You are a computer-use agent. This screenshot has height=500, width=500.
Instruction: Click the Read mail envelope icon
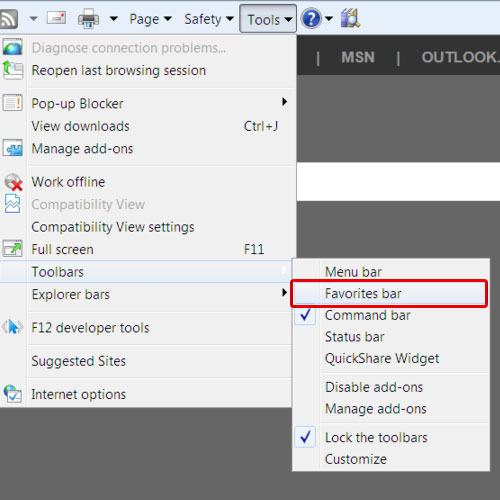56,18
